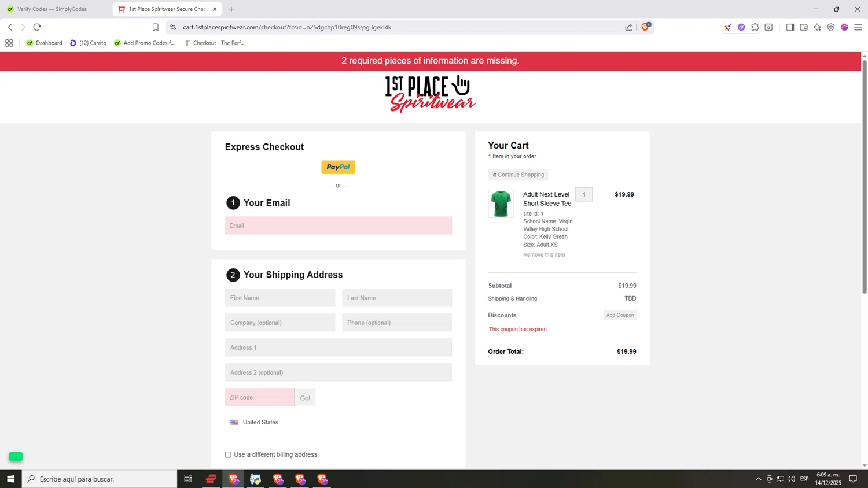Image resolution: width=868 pixels, height=488 pixels.
Task: Click the Address 1 field
Action: (x=338, y=347)
